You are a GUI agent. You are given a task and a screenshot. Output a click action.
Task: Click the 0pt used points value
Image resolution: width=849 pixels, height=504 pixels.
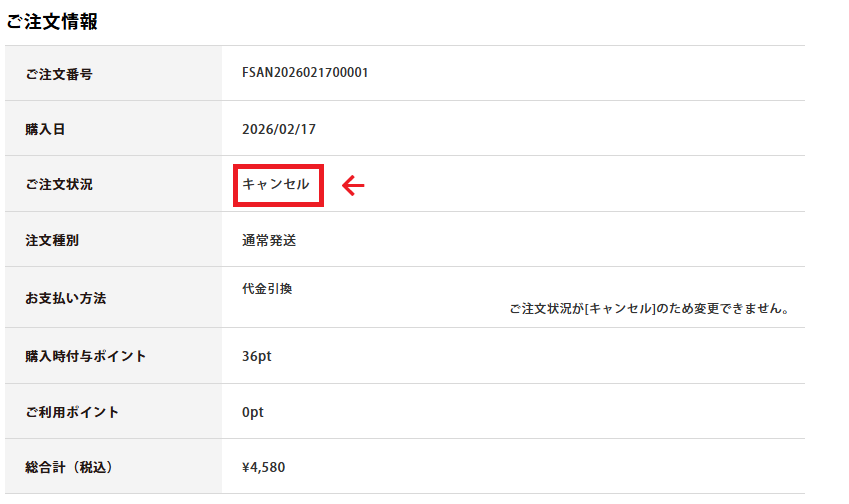[253, 412]
